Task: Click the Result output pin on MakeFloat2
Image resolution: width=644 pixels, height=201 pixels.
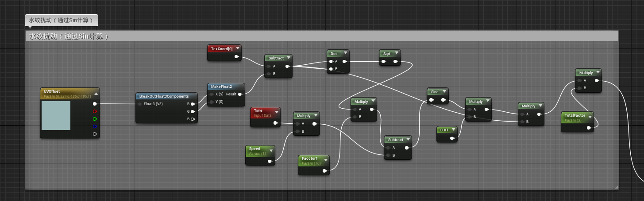Action: (239, 94)
